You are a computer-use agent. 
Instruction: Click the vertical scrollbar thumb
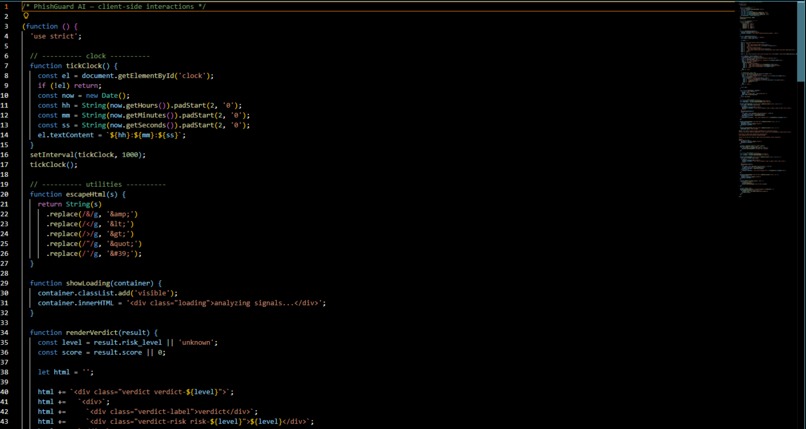click(801, 42)
